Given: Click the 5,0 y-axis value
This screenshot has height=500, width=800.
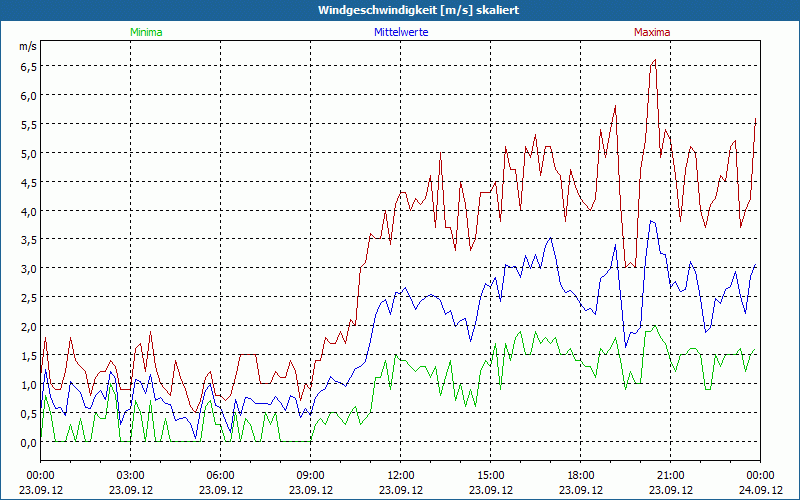Looking at the screenshot, I should click(29, 154).
